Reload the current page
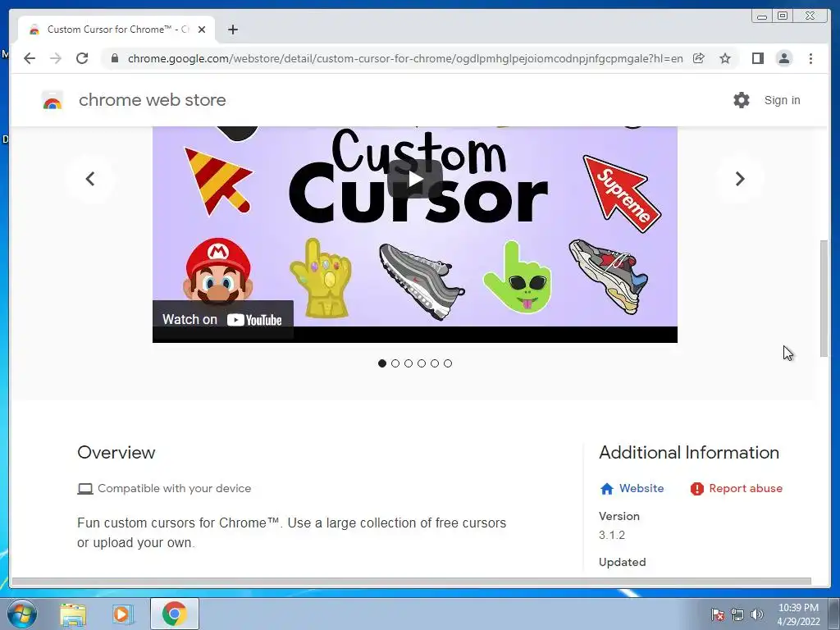This screenshot has height=630, width=840. click(82, 58)
